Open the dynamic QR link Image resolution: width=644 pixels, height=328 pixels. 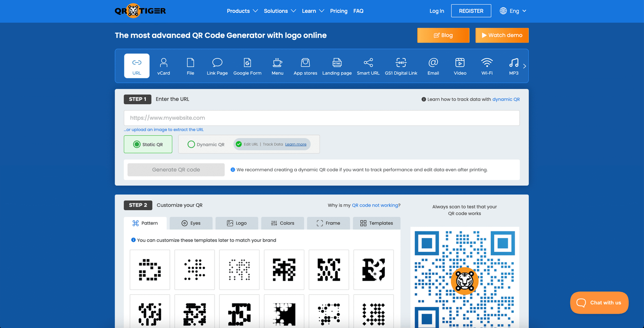click(x=506, y=99)
